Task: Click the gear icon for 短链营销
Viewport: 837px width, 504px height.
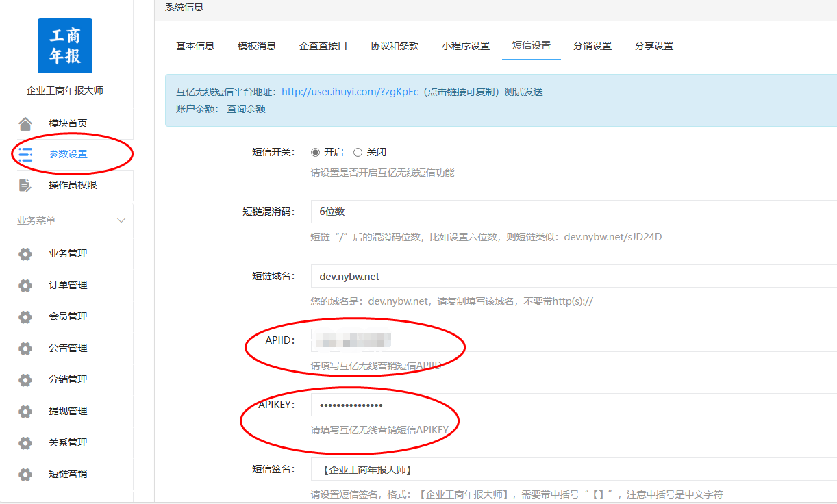Action: 25,475
